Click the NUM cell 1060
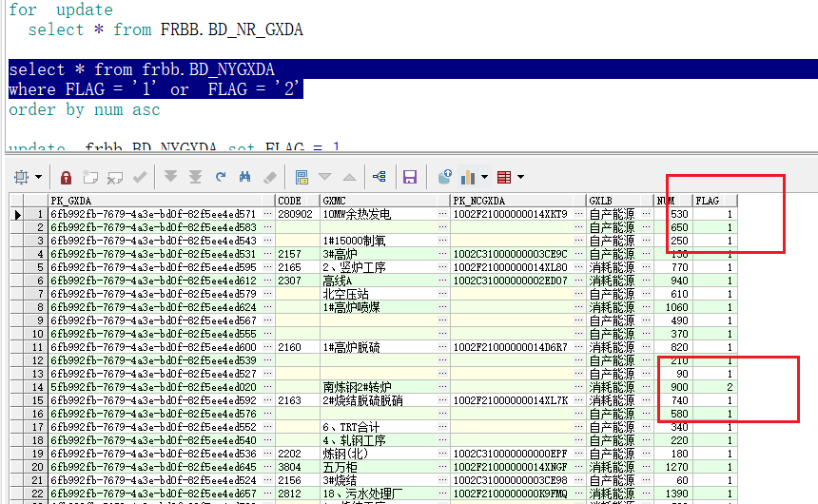Viewport: 818px width, 504px height. tap(673, 307)
